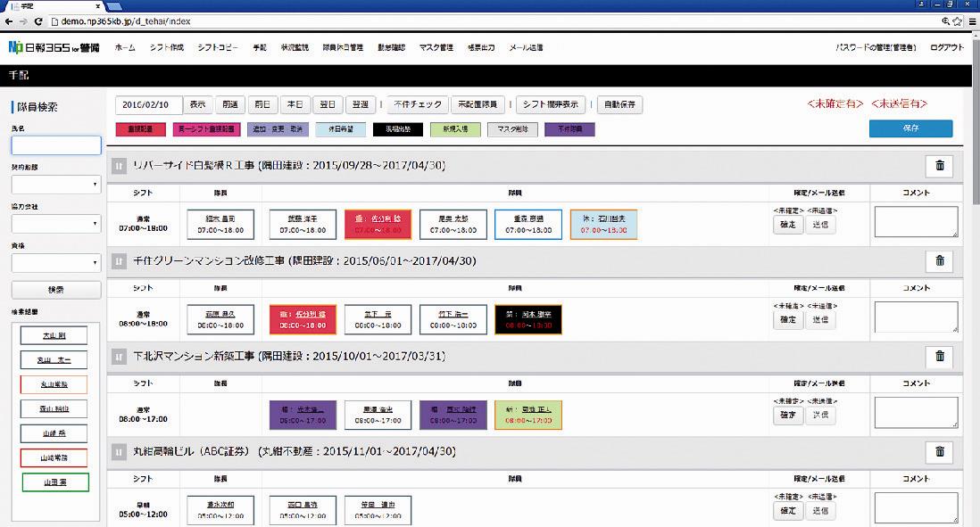Viewport: 980px width, 527px height.
Task: Delete the リバーサイド白髭橋R工事 site with trash icon
Action: point(939,166)
